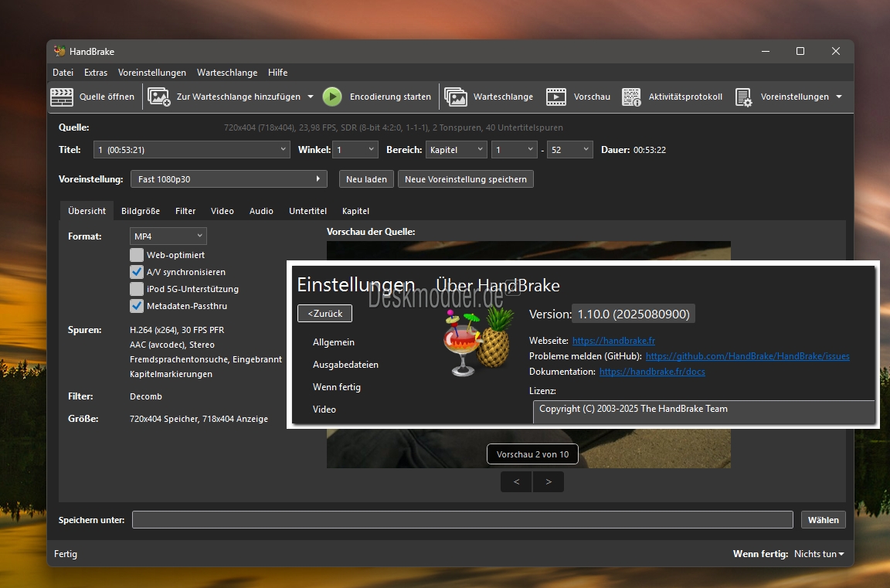
Task: Open the Aktivitätsprotokoll log icon
Action: pos(631,97)
